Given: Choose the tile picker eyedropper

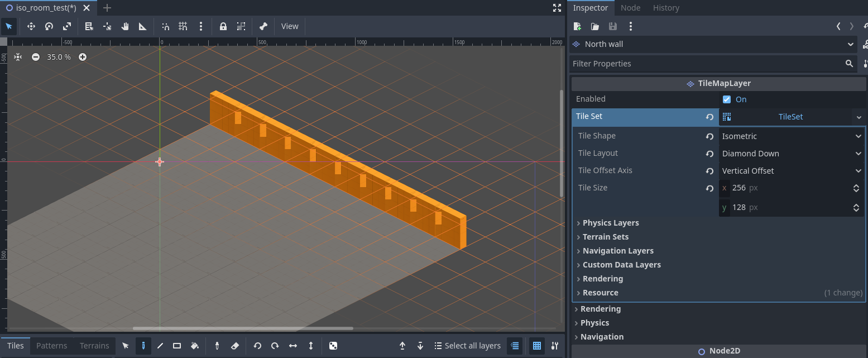Looking at the screenshot, I should [x=217, y=346].
